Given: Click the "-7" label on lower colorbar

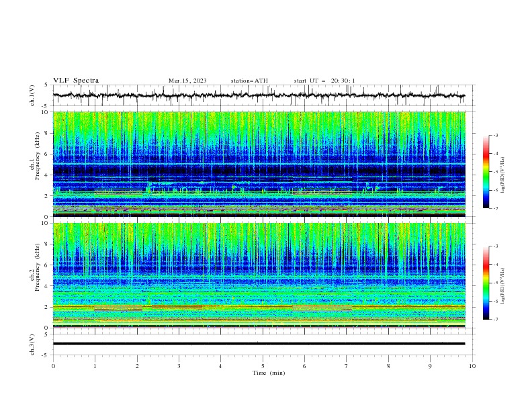Looking at the screenshot, I should pos(495,320).
